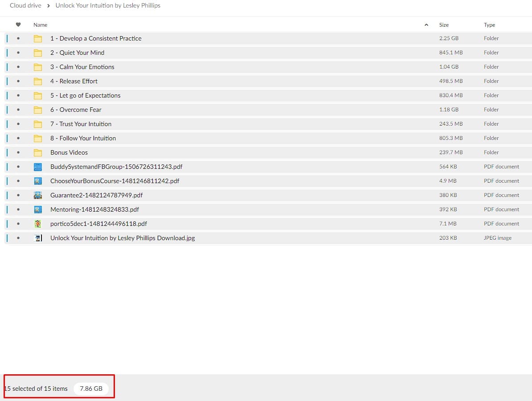Image resolution: width=532 pixels, height=401 pixels.
Task: Open ChooseYourBonusCourse PDF file name
Action: click(x=115, y=181)
